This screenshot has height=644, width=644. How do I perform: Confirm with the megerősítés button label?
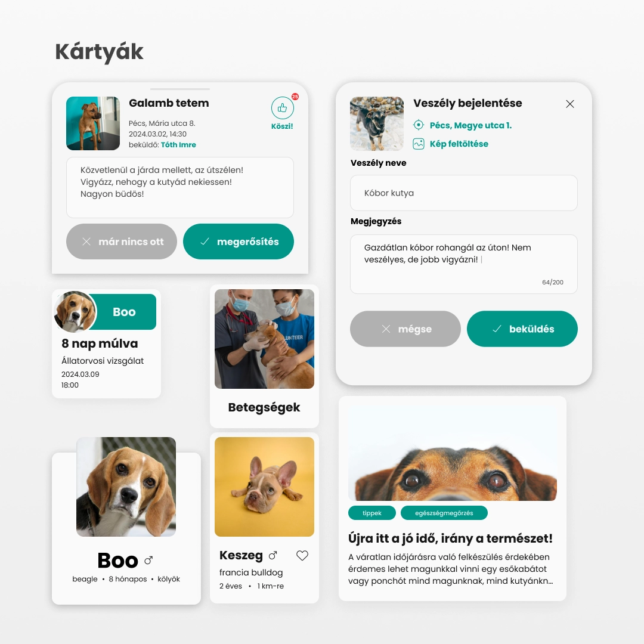click(x=247, y=242)
